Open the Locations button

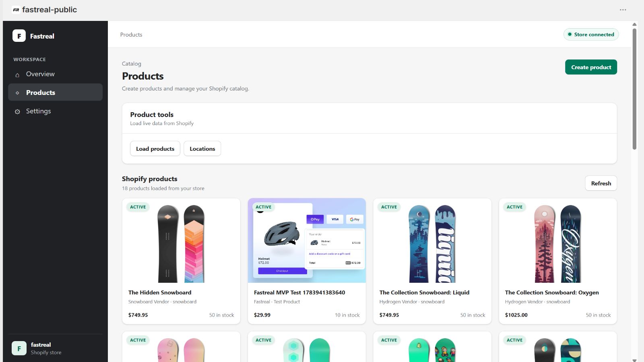[x=202, y=149]
